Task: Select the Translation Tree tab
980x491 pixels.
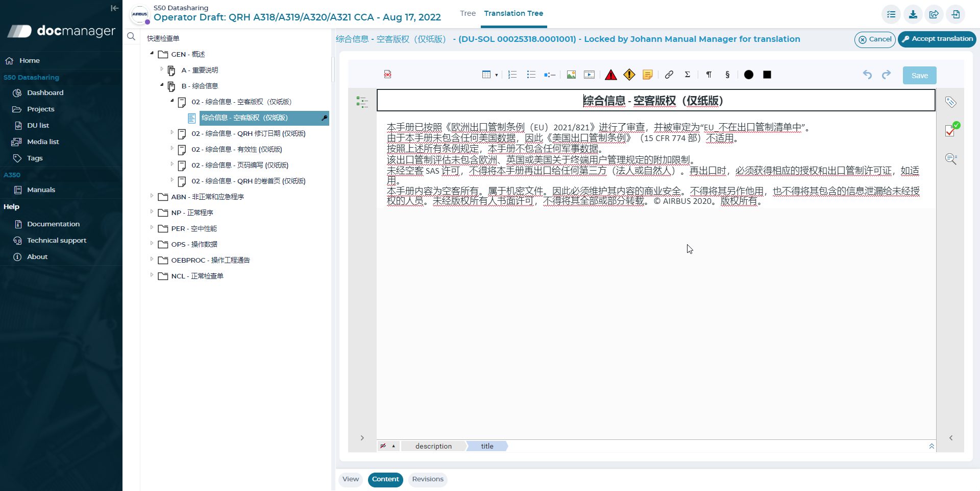Action: tap(513, 13)
